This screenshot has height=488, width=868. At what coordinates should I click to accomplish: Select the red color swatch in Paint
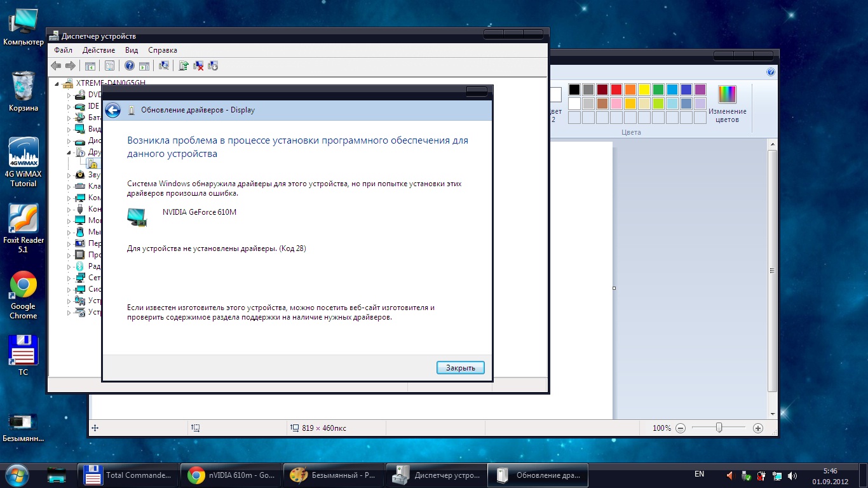coord(616,90)
